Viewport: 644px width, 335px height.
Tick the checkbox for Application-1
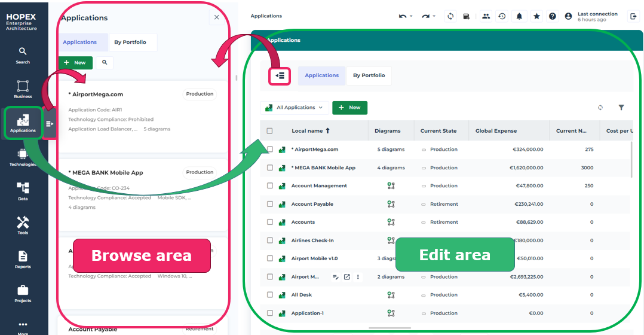pyautogui.click(x=270, y=313)
